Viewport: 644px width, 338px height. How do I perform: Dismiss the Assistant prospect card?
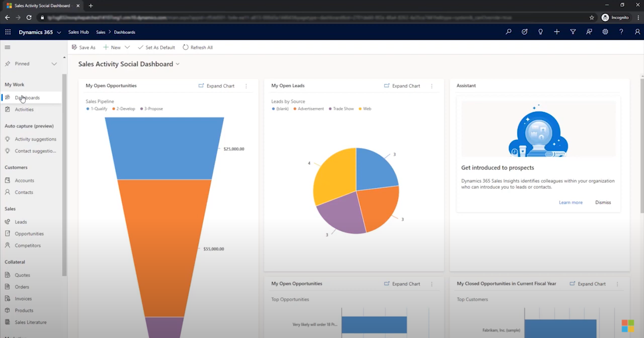[x=603, y=202]
